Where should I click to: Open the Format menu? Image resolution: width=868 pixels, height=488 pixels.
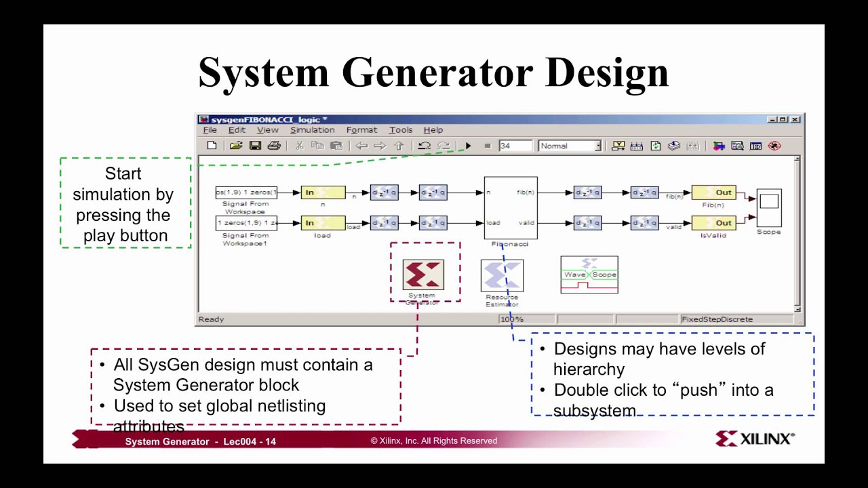pyautogui.click(x=361, y=130)
